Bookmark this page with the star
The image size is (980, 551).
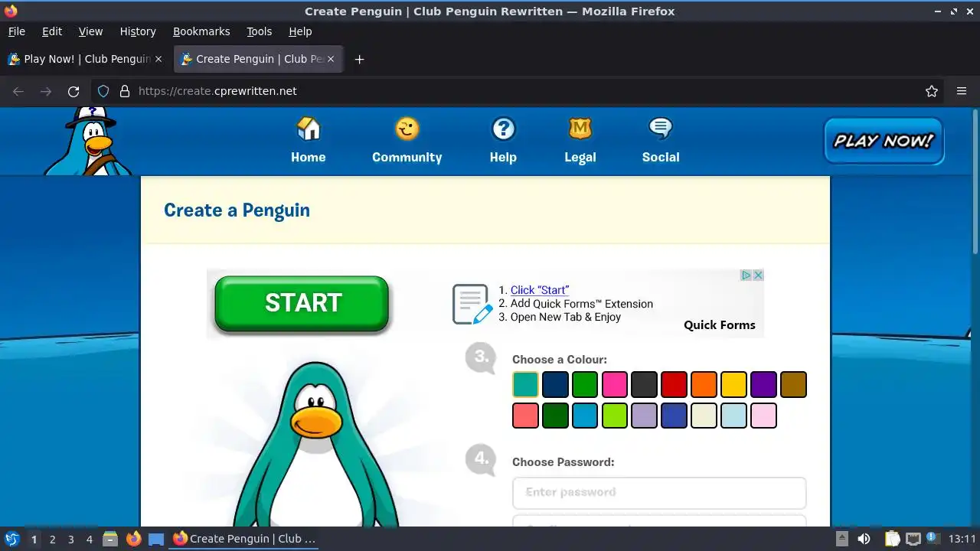click(932, 91)
